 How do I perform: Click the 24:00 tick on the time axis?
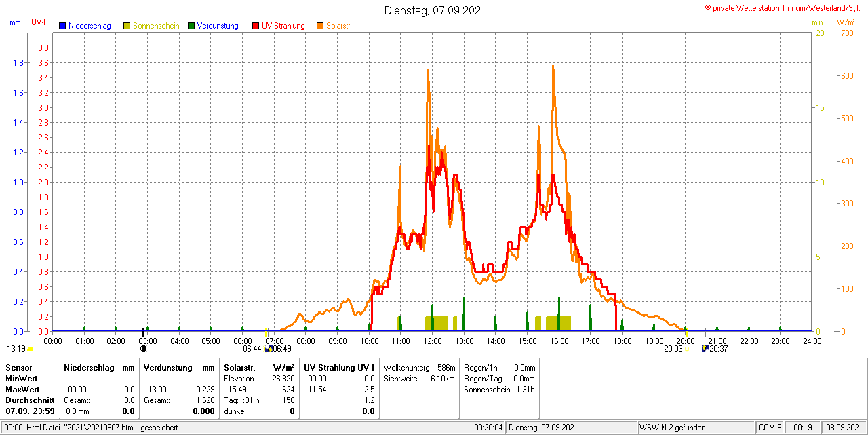click(812, 341)
